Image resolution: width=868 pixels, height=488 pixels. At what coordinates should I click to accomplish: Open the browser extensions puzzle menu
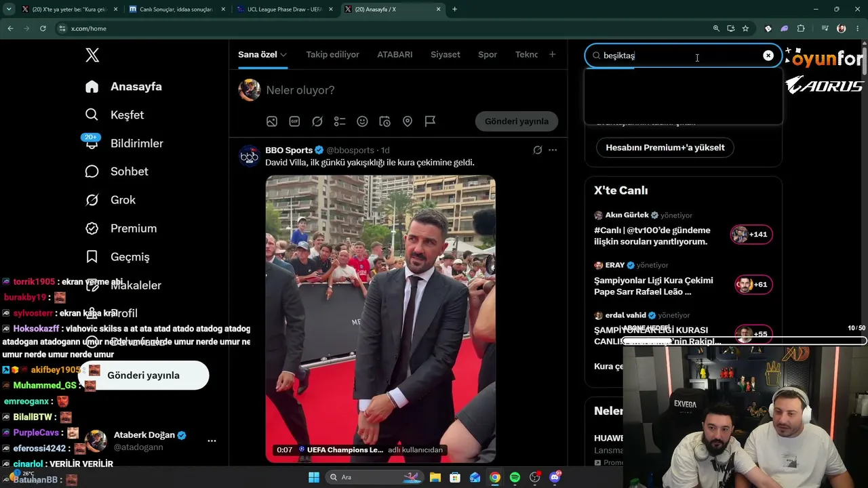pyautogui.click(x=801, y=28)
